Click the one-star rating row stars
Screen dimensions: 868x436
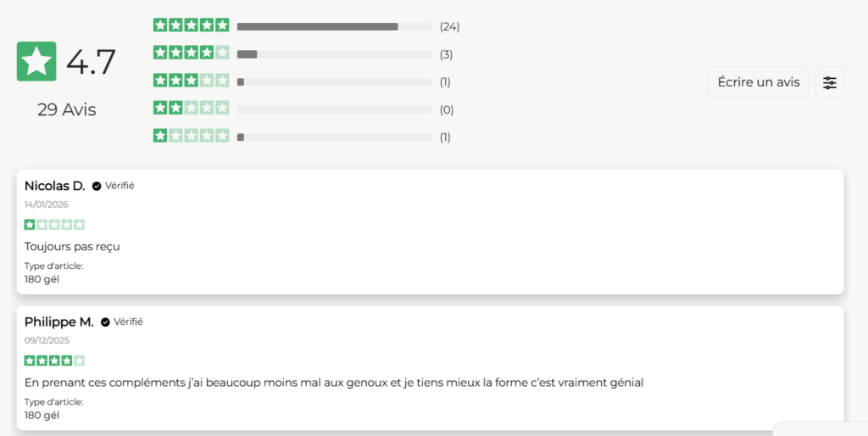click(x=191, y=136)
